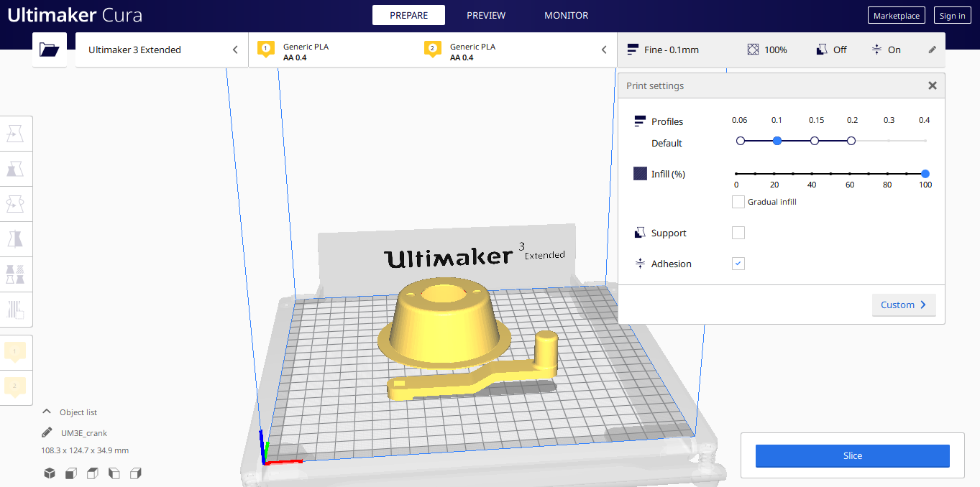Image resolution: width=980 pixels, height=487 pixels.
Task: Open Custom print settings
Action: click(904, 305)
